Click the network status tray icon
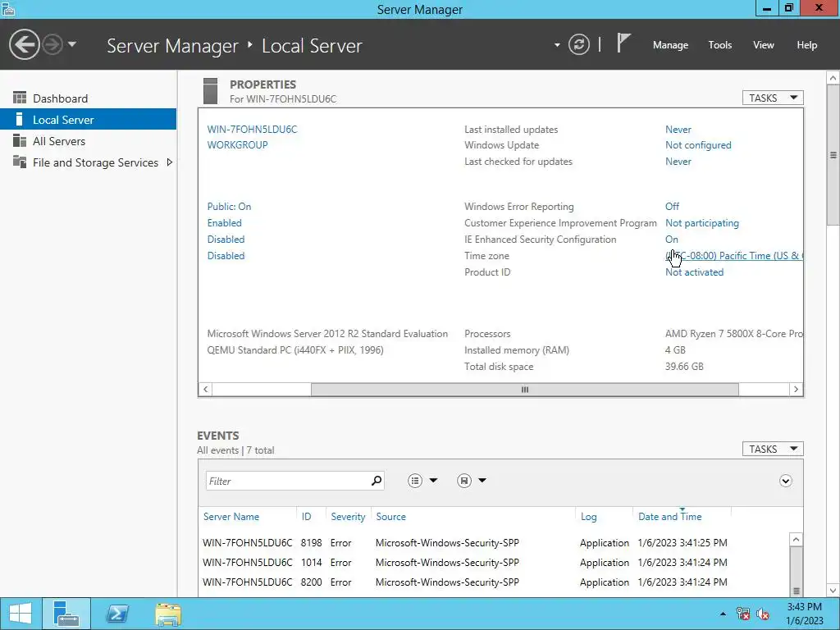 (x=742, y=614)
